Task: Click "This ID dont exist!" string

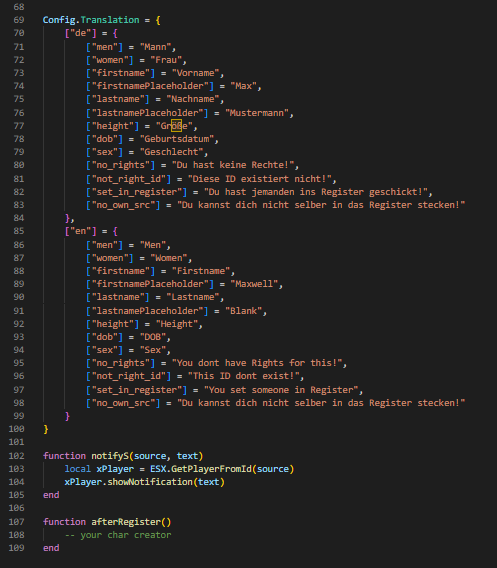Action: (x=244, y=376)
